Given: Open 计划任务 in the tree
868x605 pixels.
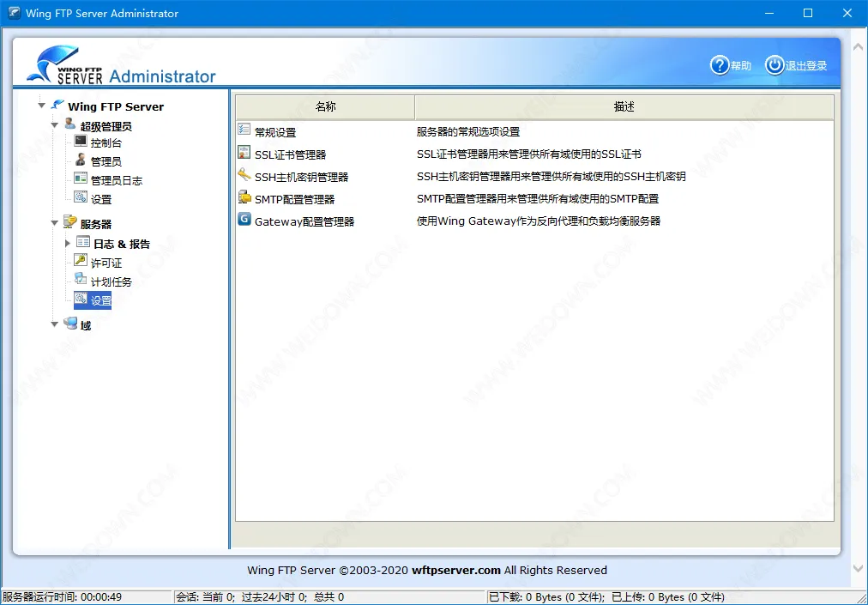Looking at the screenshot, I should [x=112, y=282].
